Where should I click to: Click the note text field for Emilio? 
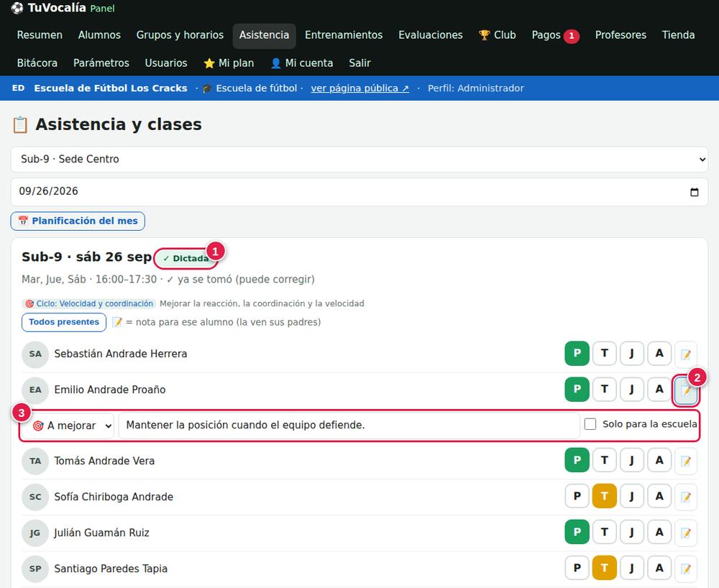pos(349,426)
